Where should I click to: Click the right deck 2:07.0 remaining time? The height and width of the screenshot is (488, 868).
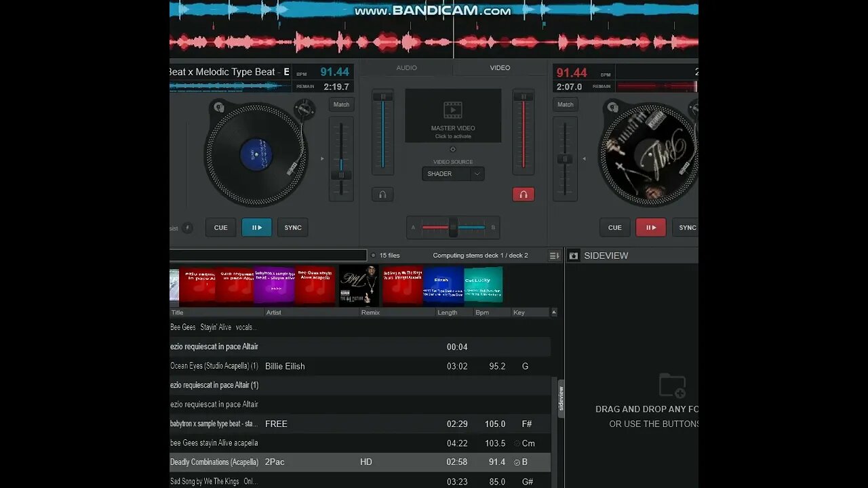click(x=570, y=87)
